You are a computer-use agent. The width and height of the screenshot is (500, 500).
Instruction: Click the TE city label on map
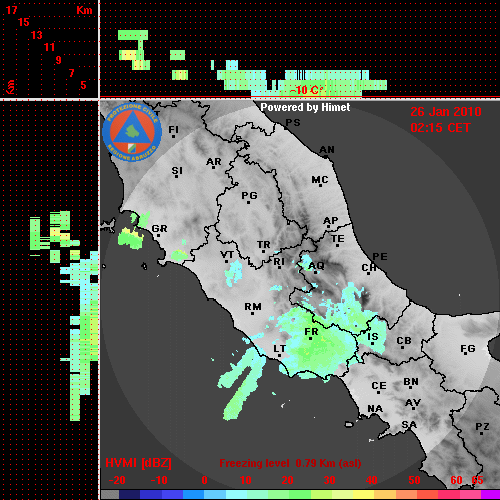point(338,239)
